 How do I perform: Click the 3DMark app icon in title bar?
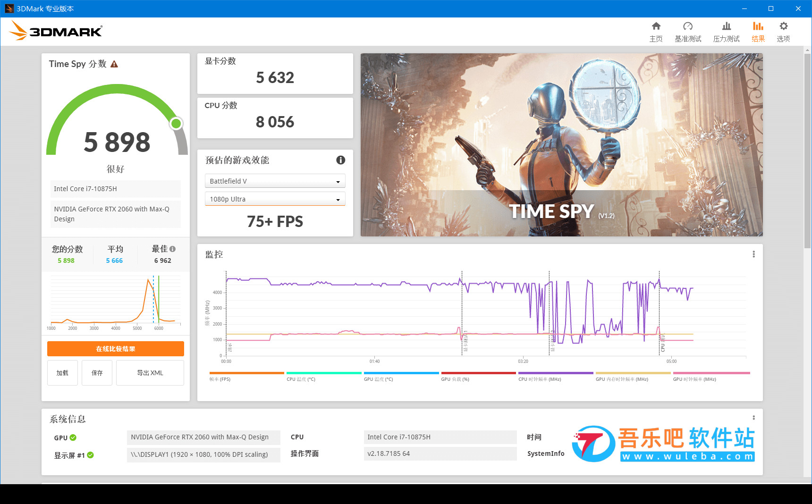pyautogui.click(x=9, y=8)
